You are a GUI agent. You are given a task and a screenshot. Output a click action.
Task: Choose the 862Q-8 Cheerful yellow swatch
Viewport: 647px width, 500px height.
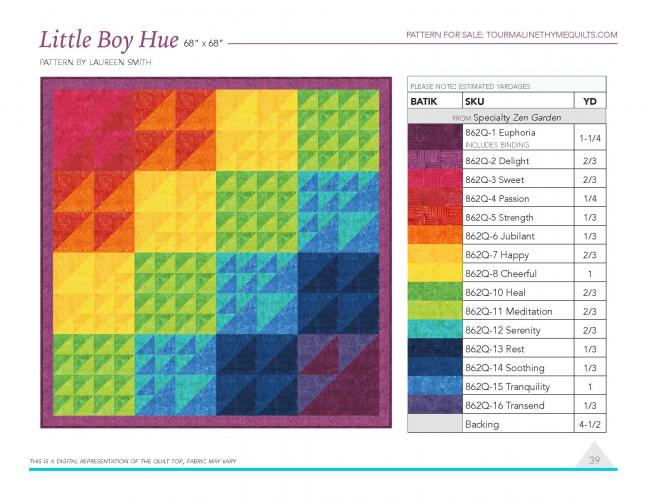pos(435,274)
